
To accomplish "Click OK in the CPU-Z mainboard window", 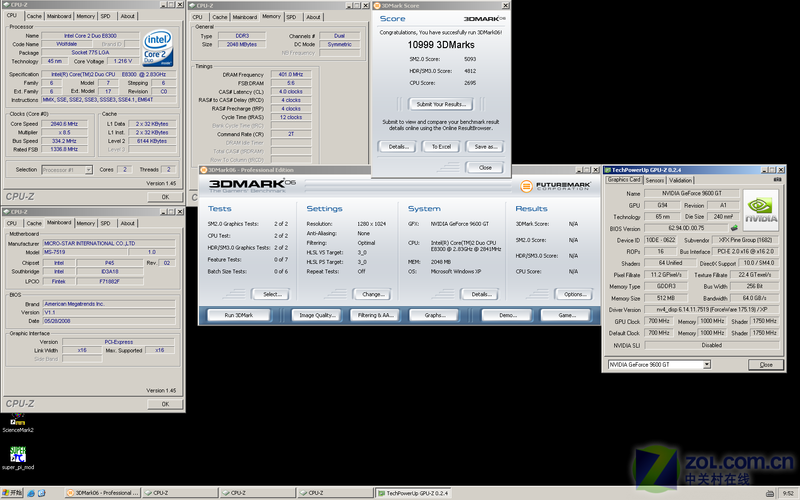I will (x=165, y=404).
